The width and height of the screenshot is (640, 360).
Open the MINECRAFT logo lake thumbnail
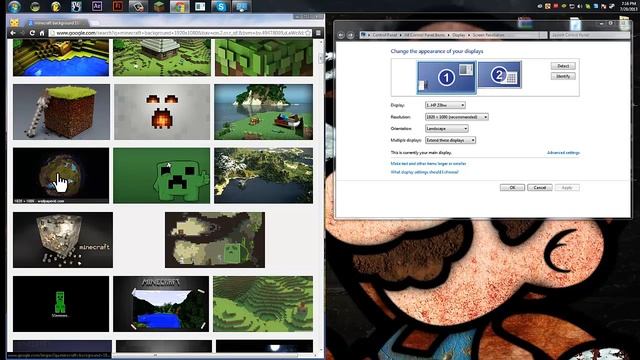pos(161,304)
